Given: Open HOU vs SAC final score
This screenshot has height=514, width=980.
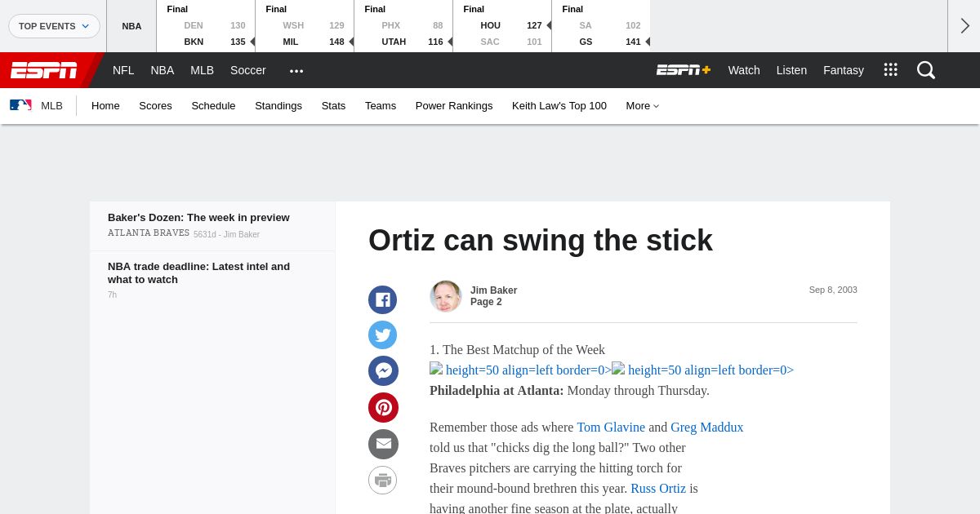Looking at the screenshot, I should [502, 26].
